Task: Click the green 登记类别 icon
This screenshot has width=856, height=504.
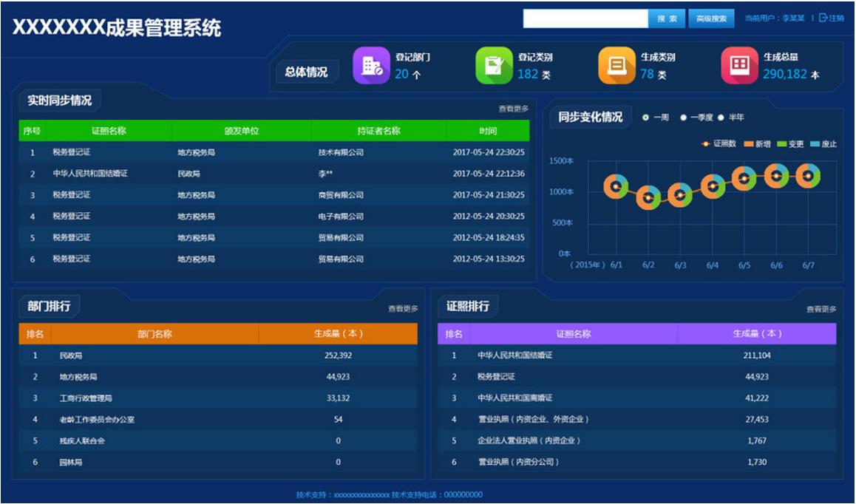Action: (x=494, y=66)
